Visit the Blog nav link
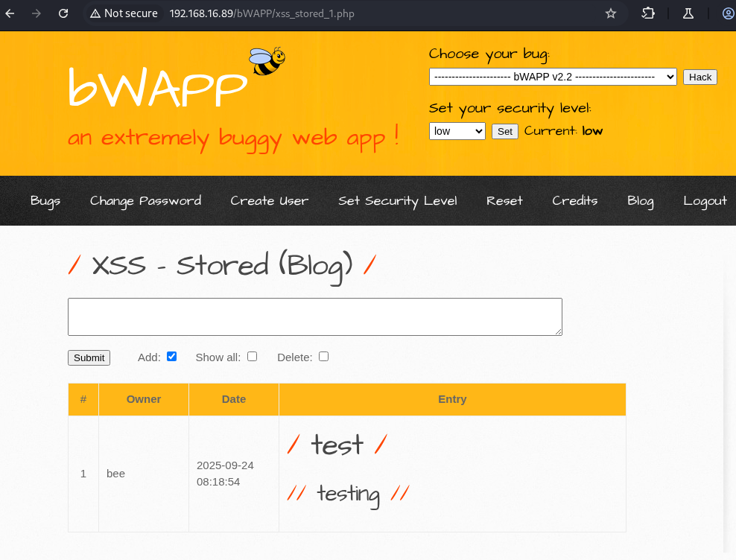This screenshot has height=560, width=736. [x=641, y=201]
